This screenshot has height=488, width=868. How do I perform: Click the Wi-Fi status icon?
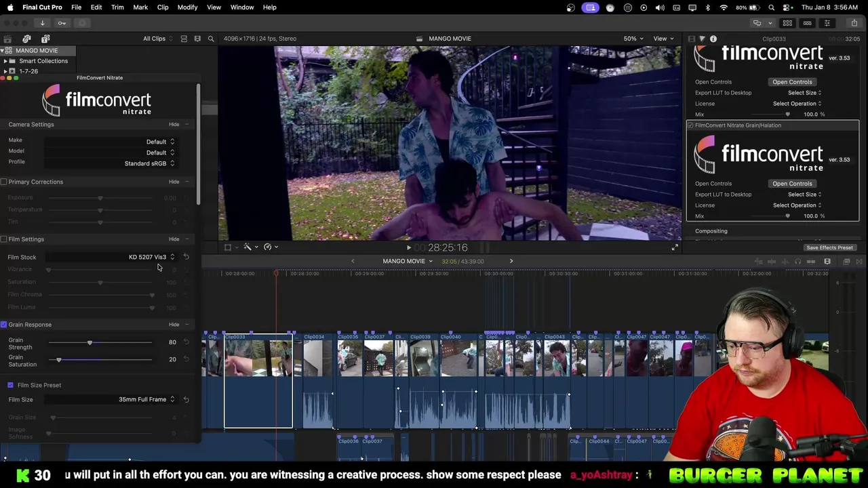click(x=724, y=7)
